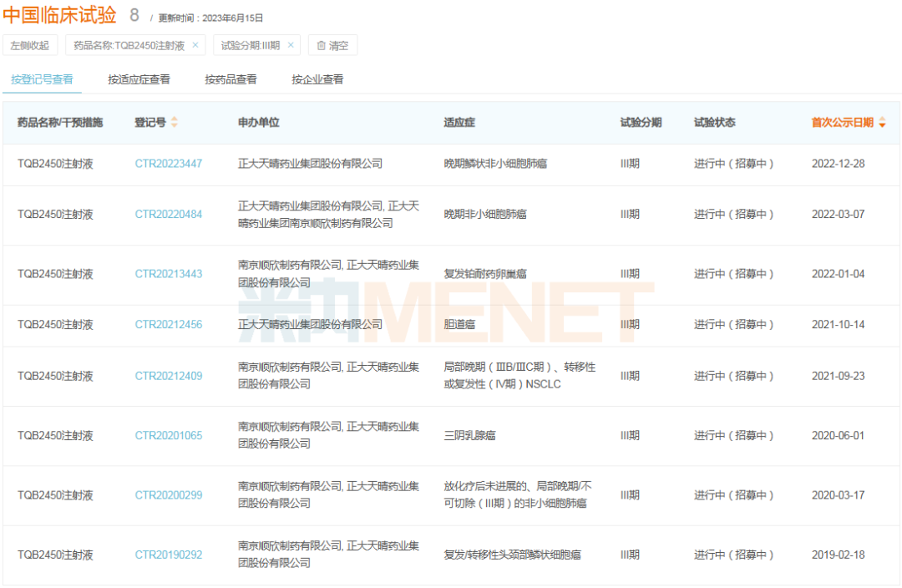Click TQB2450注射液 in the CTR20223447 row
902x588 pixels.
pos(55,164)
